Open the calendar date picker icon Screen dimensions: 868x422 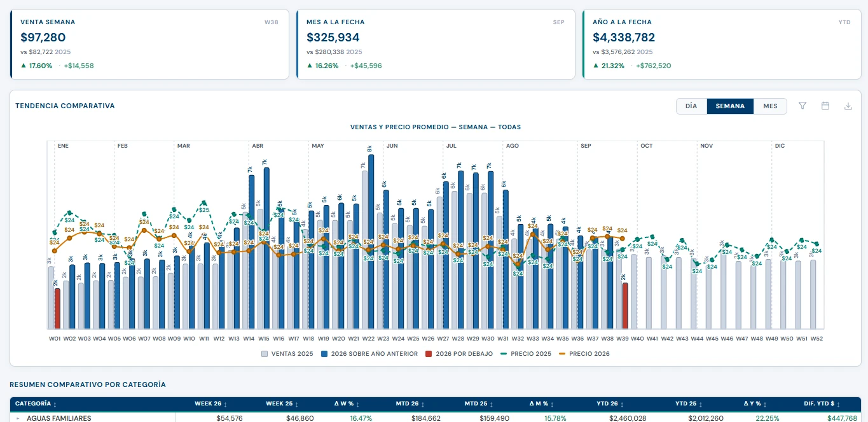point(825,106)
